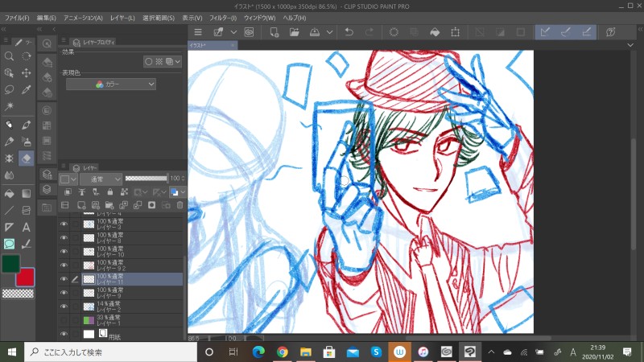Hide layer レイヤー 10 with eye icon
644x362 pixels.
64,251
